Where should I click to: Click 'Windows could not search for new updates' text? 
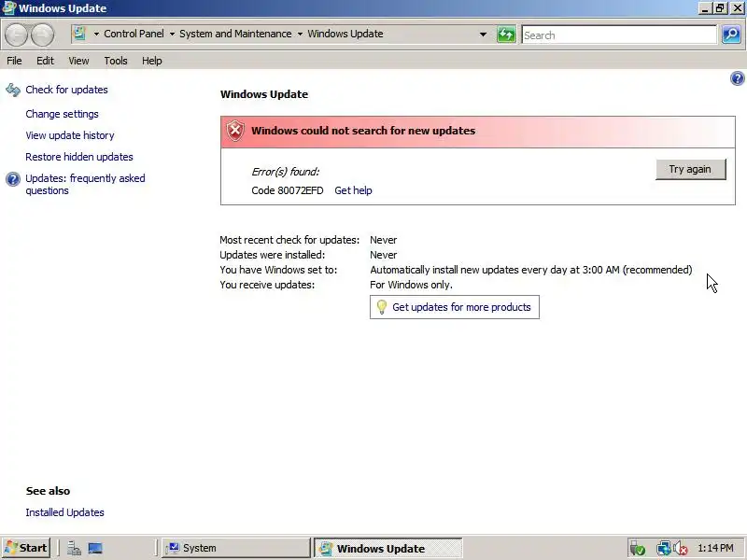pos(363,131)
